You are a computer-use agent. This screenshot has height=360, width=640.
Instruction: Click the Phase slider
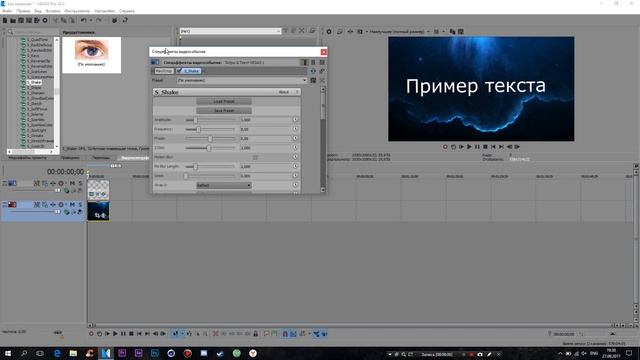pos(210,138)
